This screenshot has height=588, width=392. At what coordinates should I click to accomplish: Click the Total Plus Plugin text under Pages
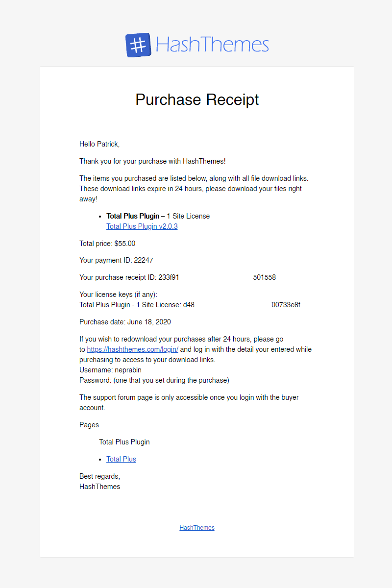[124, 442]
